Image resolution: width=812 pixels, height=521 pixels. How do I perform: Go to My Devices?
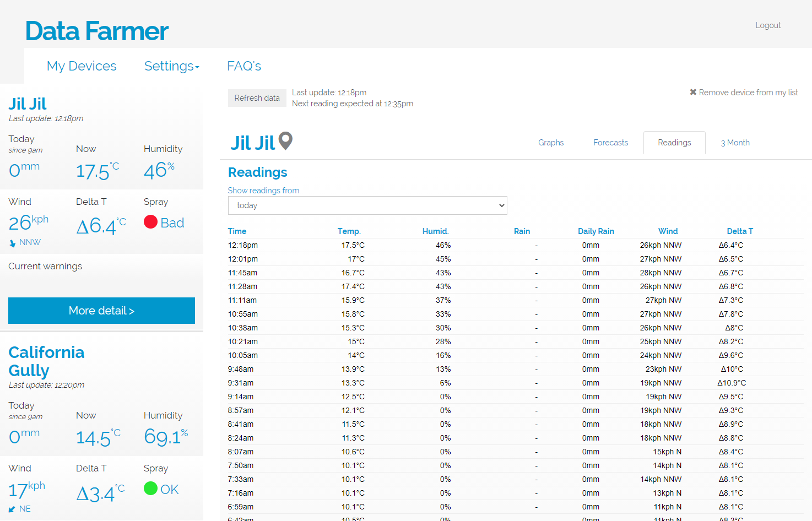[82, 66]
